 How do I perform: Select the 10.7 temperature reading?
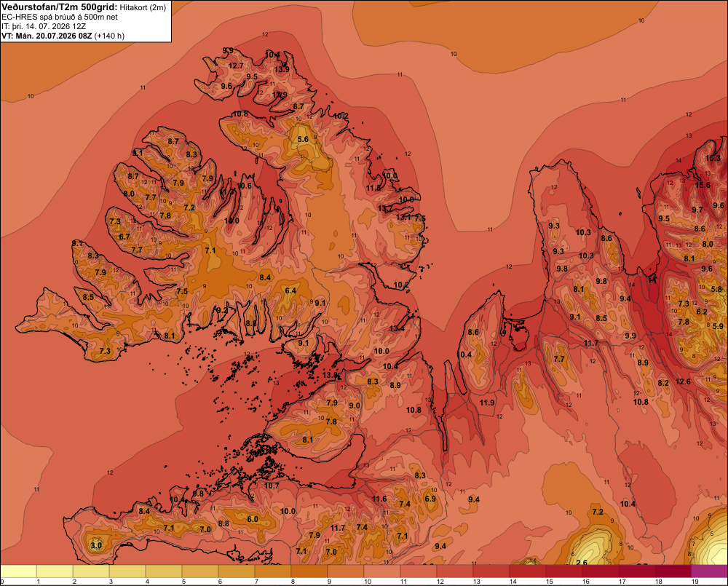point(272,486)
